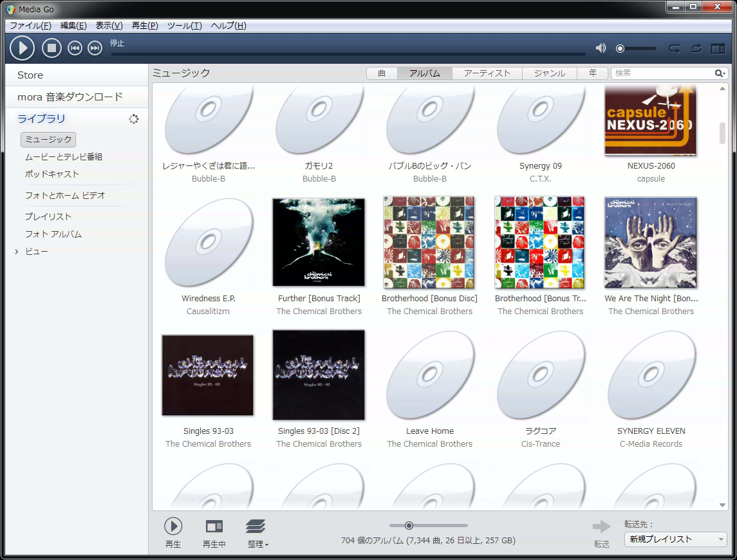
Task: Click the scroll up arrow of the album list
Action: [x=722, y=89]
